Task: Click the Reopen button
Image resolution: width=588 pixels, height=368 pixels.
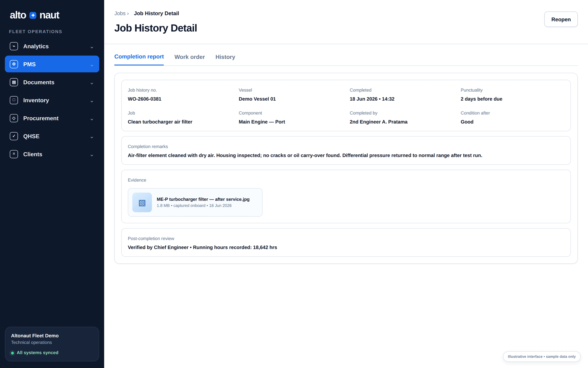Action: click(561, 19)
